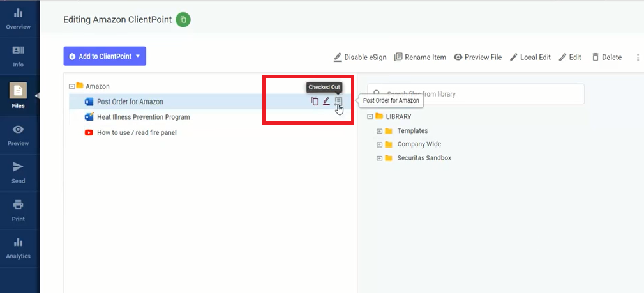Click Disable eSign in toolbar
644x294 pixels.
pyautogui.click(x=360, y=57)
